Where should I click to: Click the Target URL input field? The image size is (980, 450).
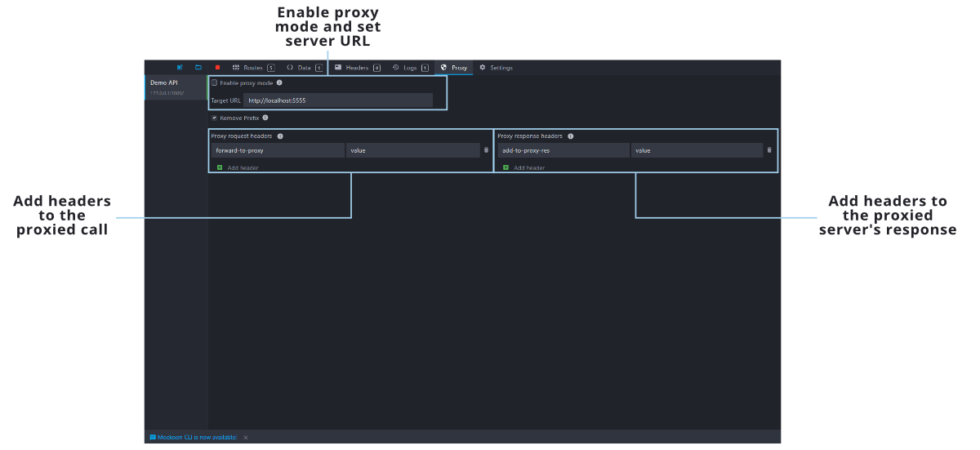point(338,100)
